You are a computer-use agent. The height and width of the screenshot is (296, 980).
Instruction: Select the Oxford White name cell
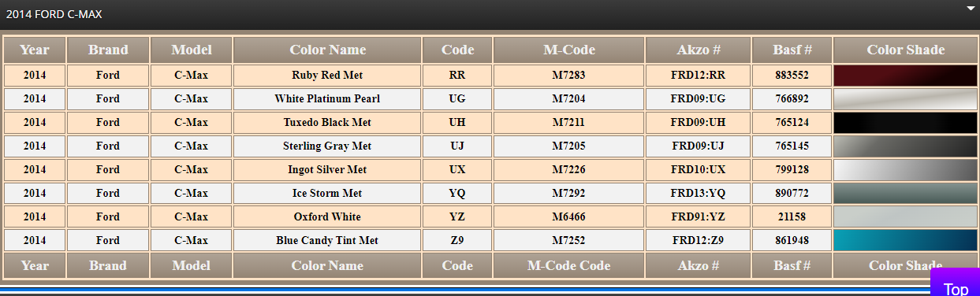328,217
